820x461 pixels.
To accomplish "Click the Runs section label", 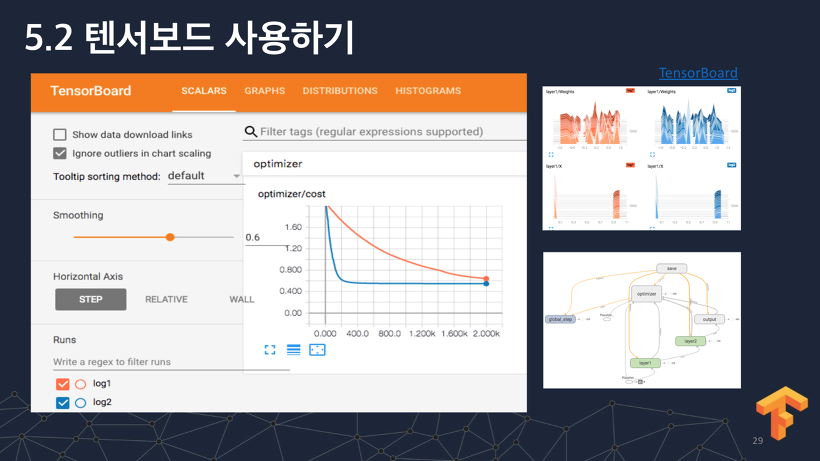I will [64, 340].
